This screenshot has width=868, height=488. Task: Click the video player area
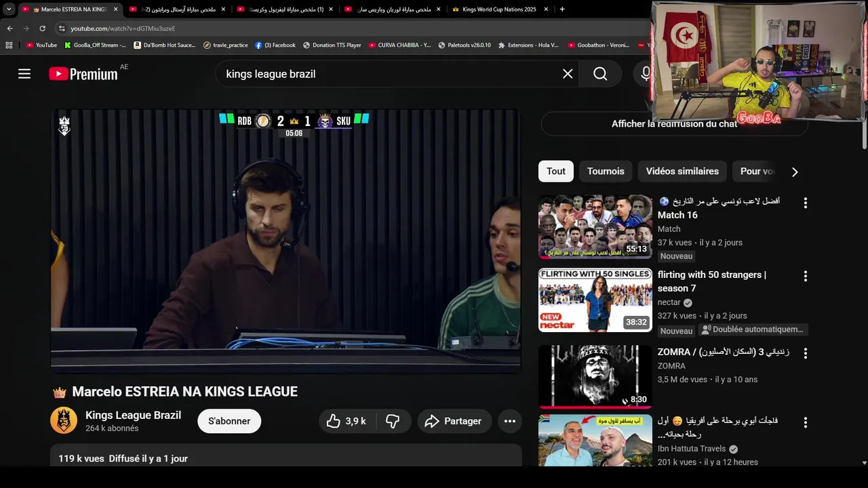coord(285,241)
